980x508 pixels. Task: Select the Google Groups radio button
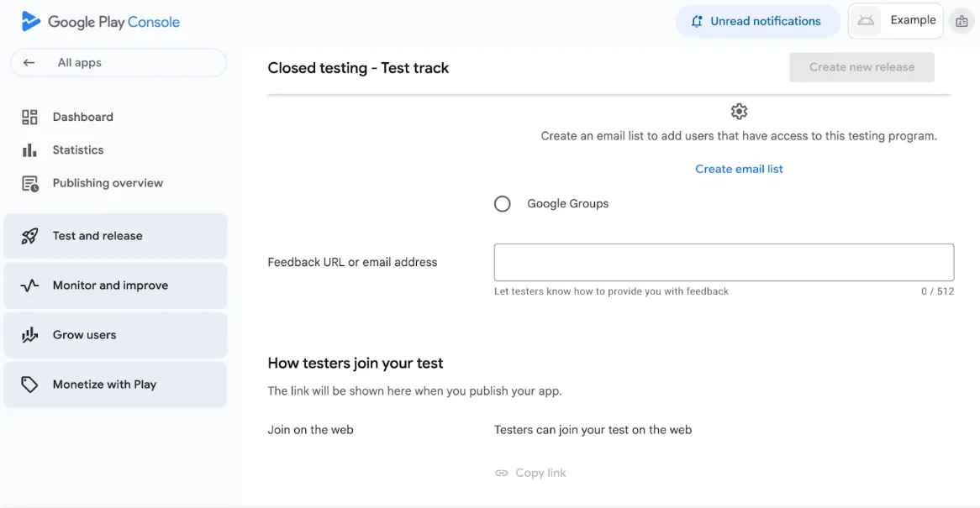502,203
